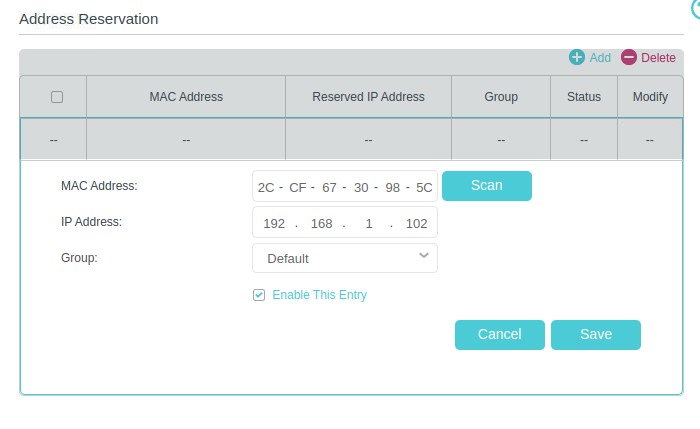Tick the select-all checkbox in table header
The image size is (700, 429).
[x=57, y=97]
